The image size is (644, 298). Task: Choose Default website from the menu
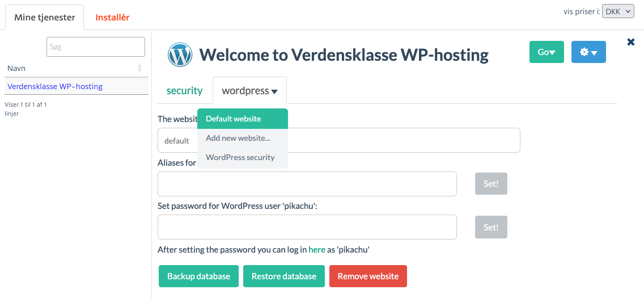[242, 119]
